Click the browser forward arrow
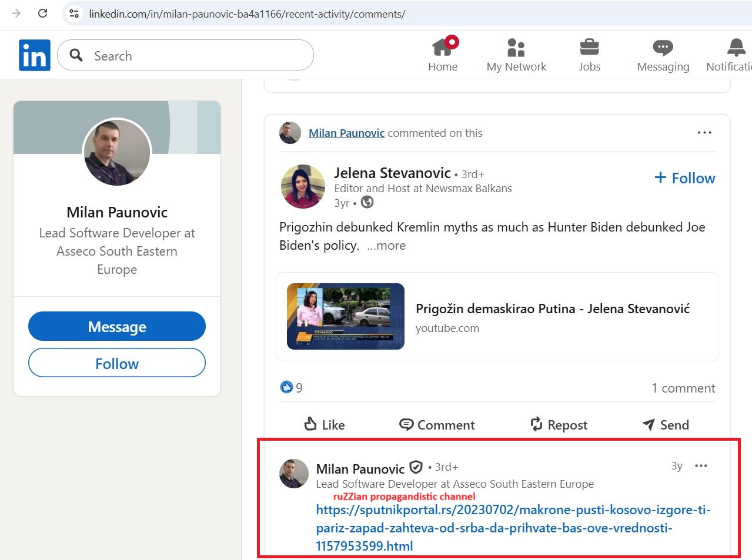 pos(16,14)
